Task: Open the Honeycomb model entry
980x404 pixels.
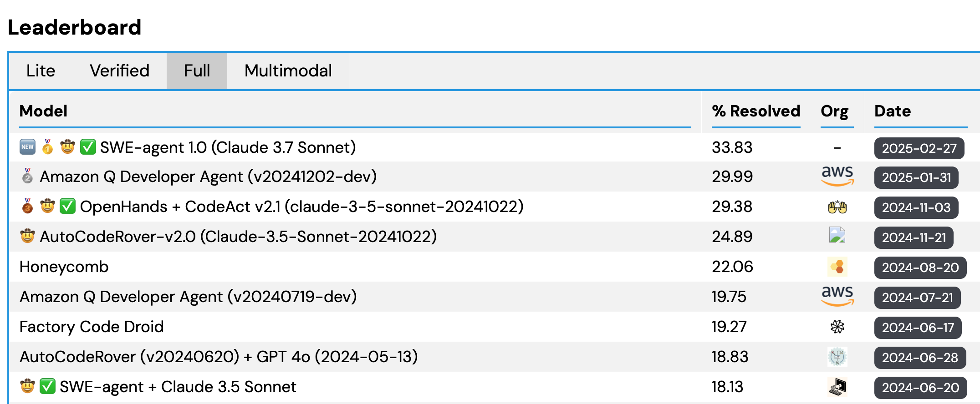Action: tap(64, 267)
